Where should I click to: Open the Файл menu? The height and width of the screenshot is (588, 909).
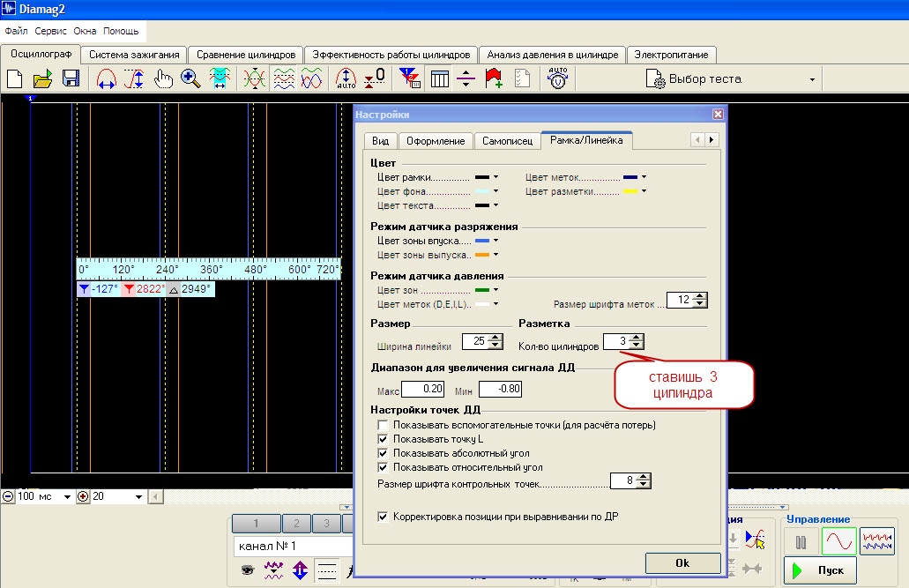[x=16, y=31]
